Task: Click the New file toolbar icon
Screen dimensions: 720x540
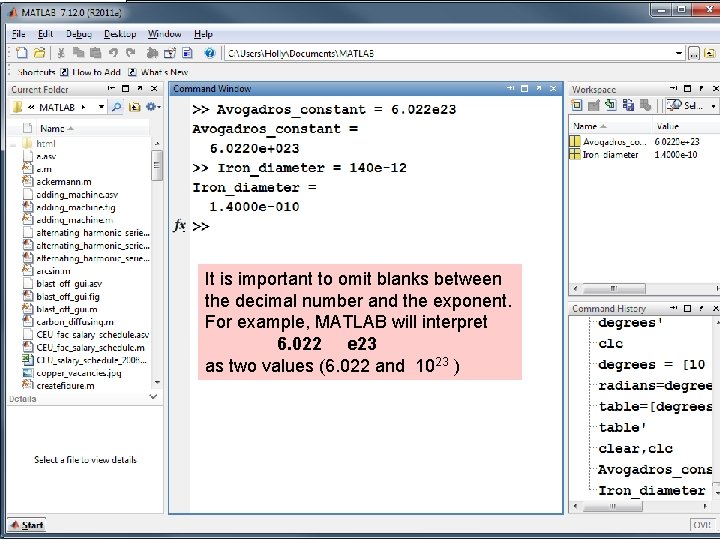Action: (x=21, y=53)
